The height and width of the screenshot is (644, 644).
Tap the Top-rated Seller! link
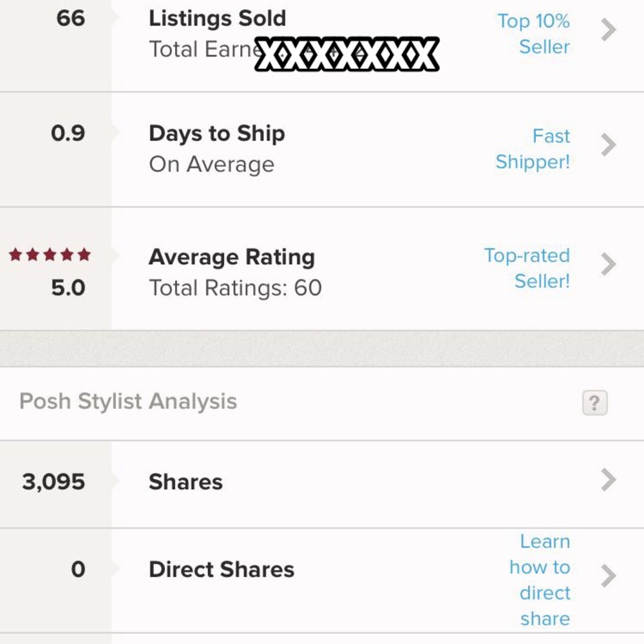(527, 268)
